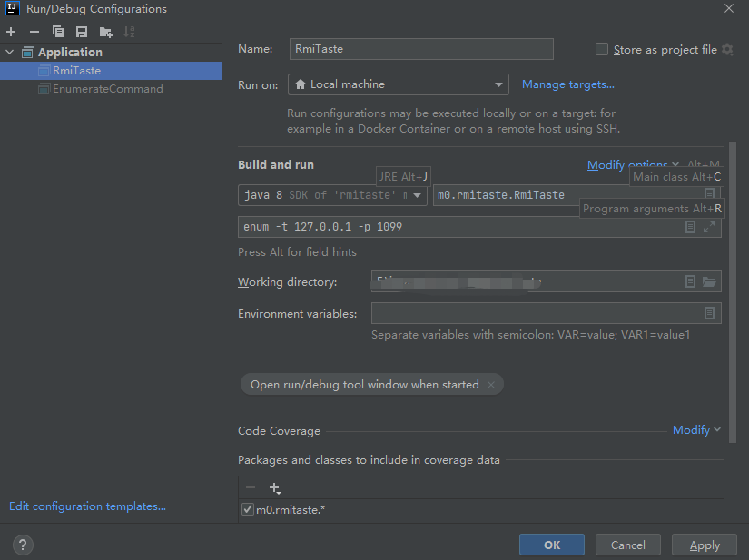Enable Store as project file
This screenshot has width=749, height=560.
coord(602,49)
